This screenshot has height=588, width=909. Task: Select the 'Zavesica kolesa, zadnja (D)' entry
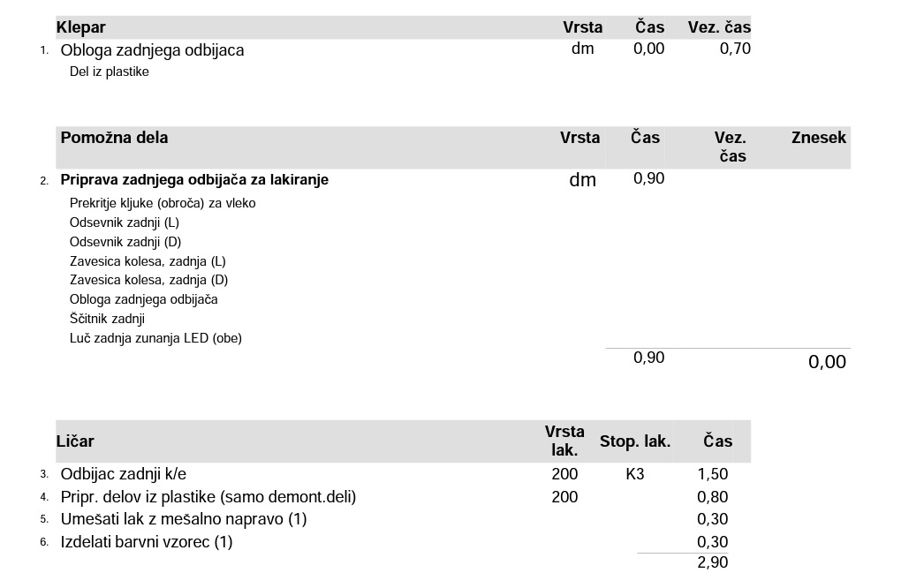pyautogui.click(x=148, y=281)
